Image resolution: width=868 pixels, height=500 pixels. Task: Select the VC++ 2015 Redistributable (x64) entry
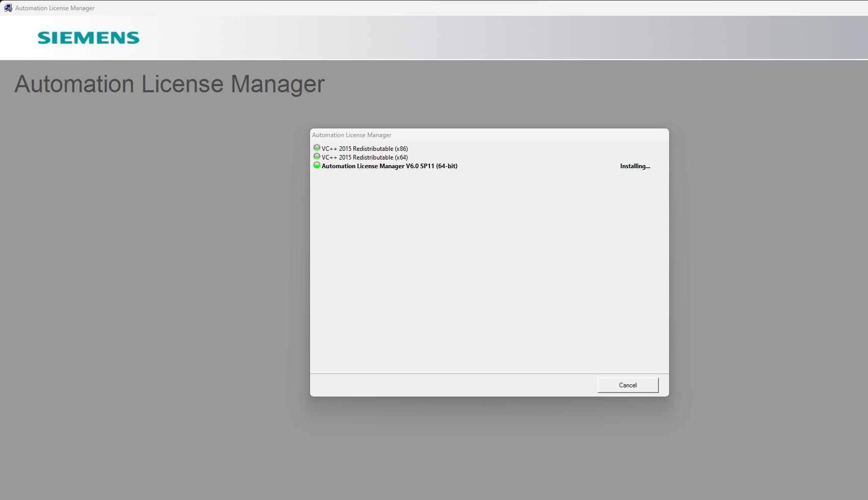coord(365,157)
